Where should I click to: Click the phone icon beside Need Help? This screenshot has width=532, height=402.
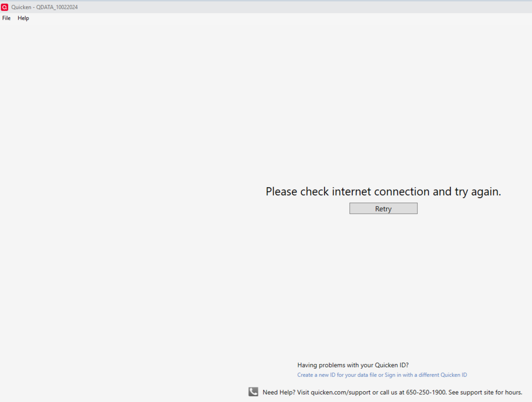click(253, 392)
